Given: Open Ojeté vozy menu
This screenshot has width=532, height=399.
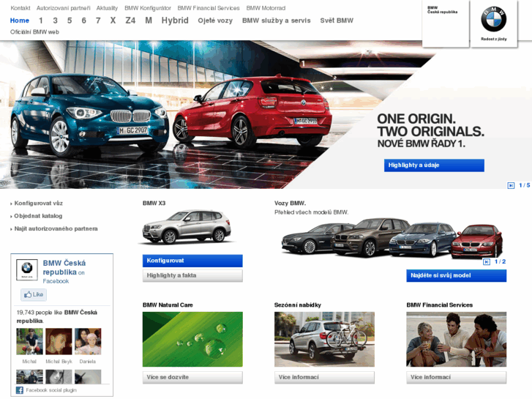Looking at the screenshot, I should 215,20.
